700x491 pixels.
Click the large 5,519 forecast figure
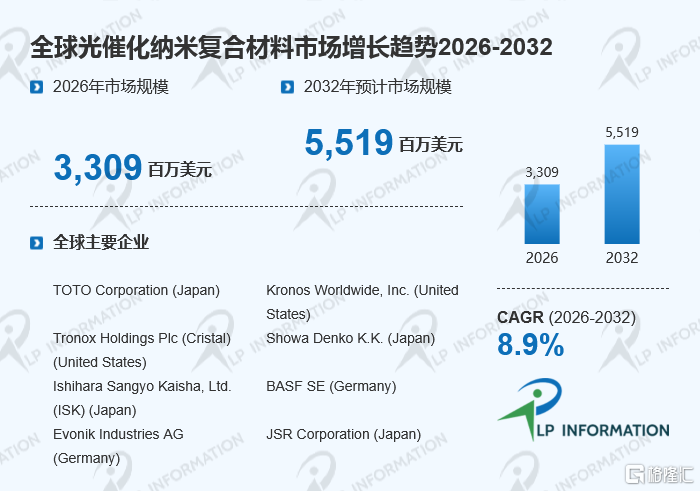pyautogui.click(x=349, y=143)
